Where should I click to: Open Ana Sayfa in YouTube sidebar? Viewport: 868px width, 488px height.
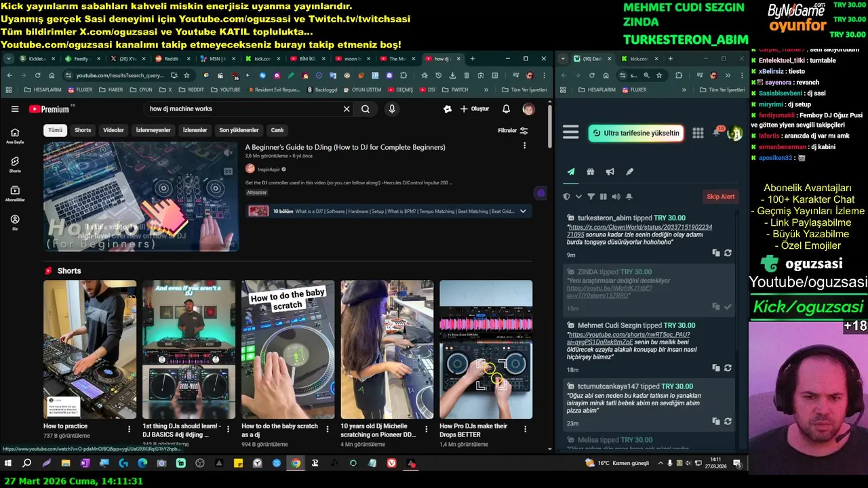pyautogui.click(x=15, y=136)
